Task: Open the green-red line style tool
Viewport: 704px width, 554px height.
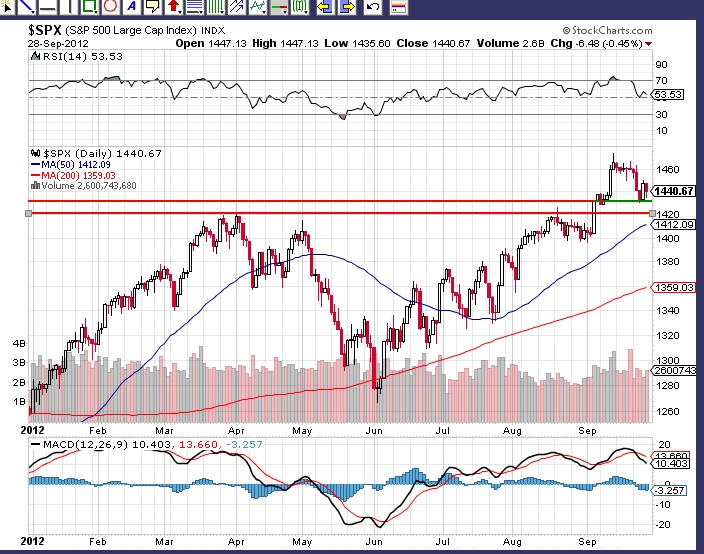Action: (279, 7)
